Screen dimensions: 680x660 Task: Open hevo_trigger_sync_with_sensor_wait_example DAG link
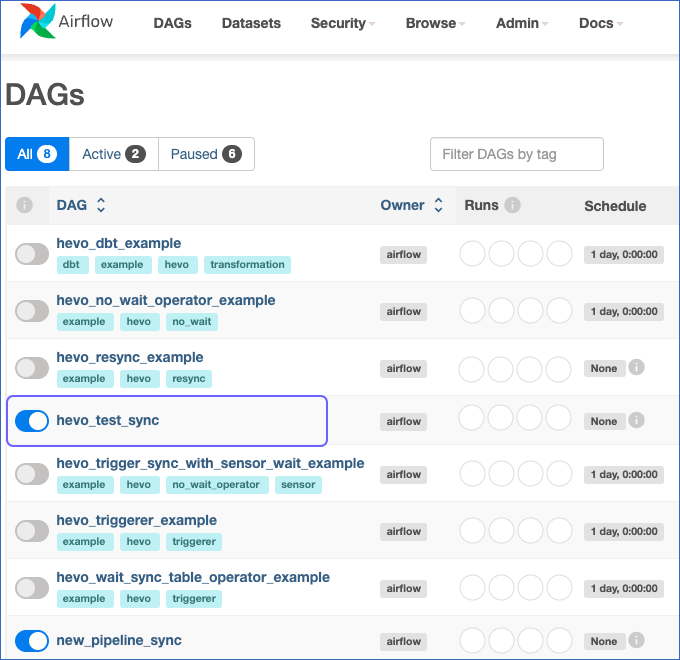click(x=210, y=463)
